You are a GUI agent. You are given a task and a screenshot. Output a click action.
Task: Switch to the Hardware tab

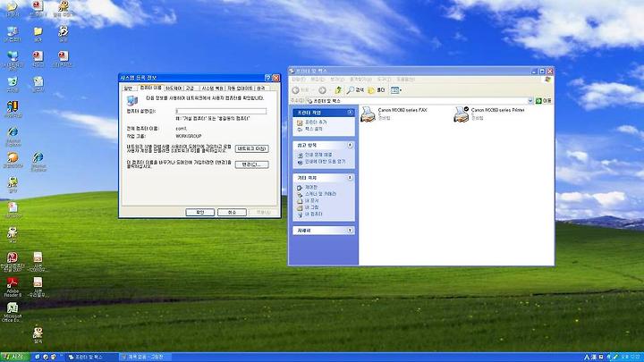pyautogui.click(x=174, y=88)
